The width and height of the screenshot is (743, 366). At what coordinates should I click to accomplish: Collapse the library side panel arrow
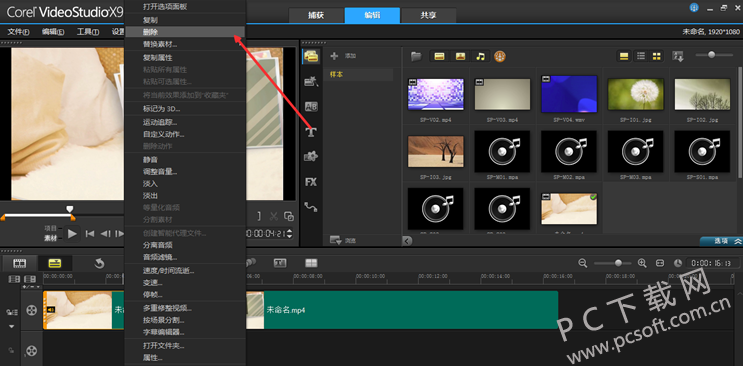click(x=407, y=241)
